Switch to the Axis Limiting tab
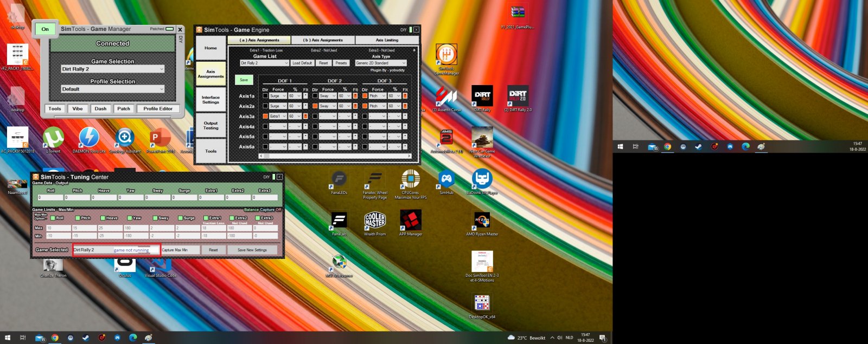 (387, 40)
